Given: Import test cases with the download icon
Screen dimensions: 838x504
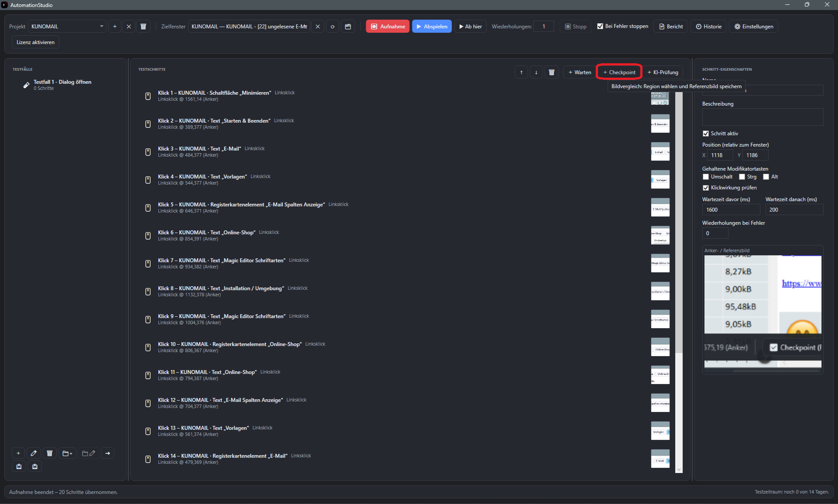Looking at the screenshot, I should click(x=35, y=466).
